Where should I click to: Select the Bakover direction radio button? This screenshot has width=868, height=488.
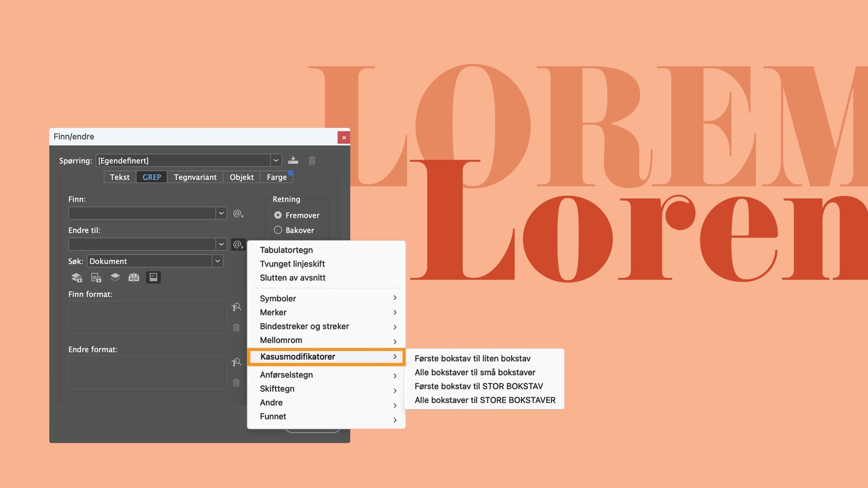click(278, 230)
